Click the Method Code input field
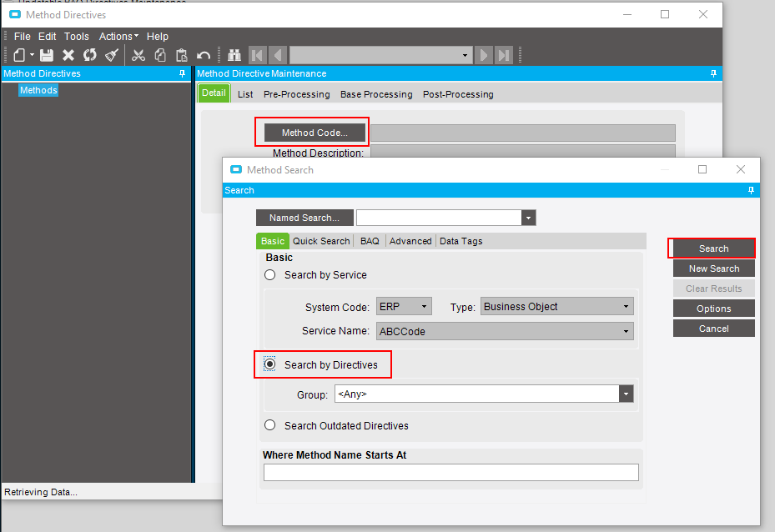 (x=523, y=133)
